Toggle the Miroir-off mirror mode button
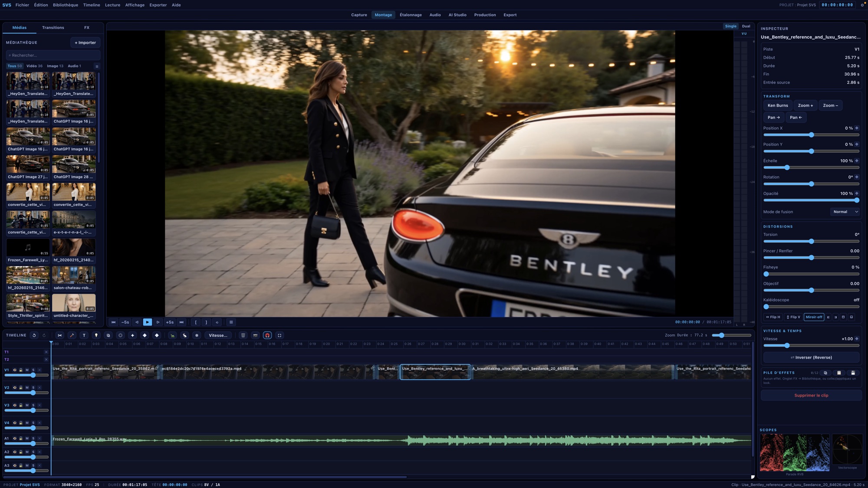 tap(814, 317)
